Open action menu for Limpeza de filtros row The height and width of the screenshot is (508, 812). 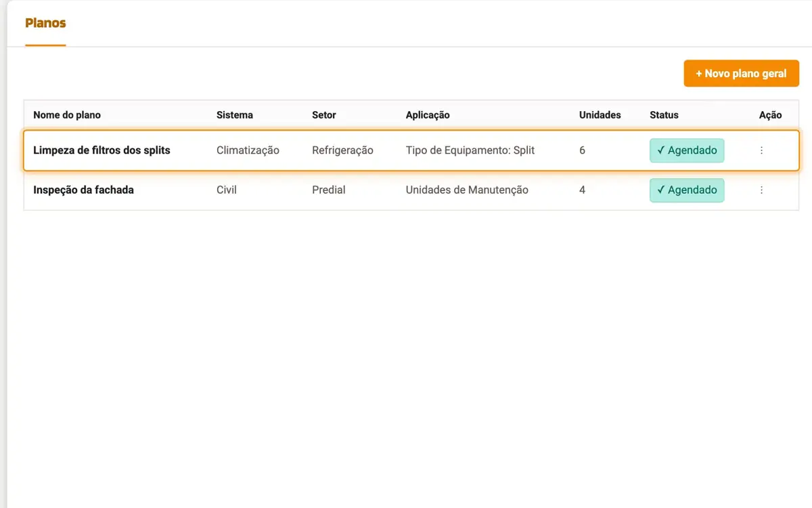(761, 150)
